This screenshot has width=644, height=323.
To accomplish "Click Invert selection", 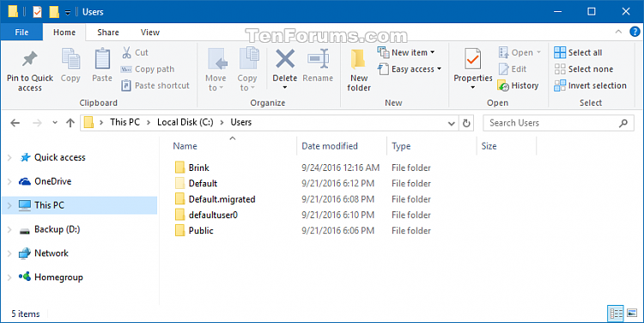I will [x=590, y=86].
